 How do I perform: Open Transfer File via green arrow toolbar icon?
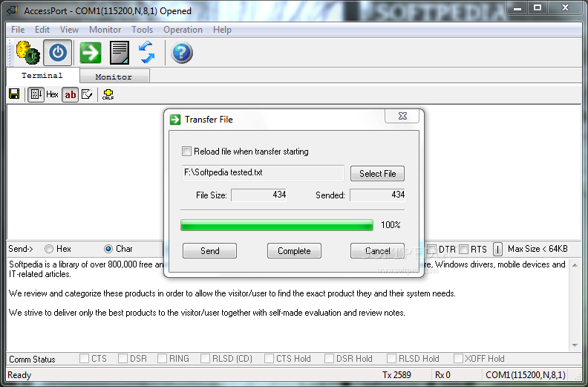(91, 53)
